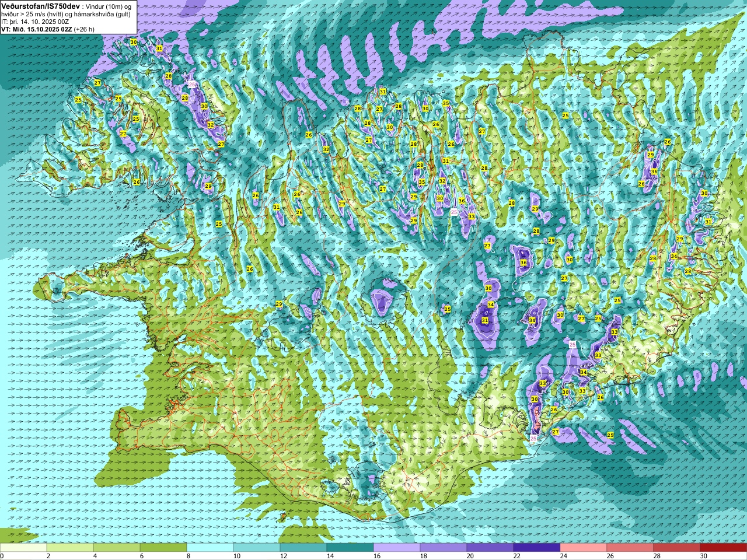Click the 14 tick label on the color scale
The image size is (747, 560).
coord(330,556)
